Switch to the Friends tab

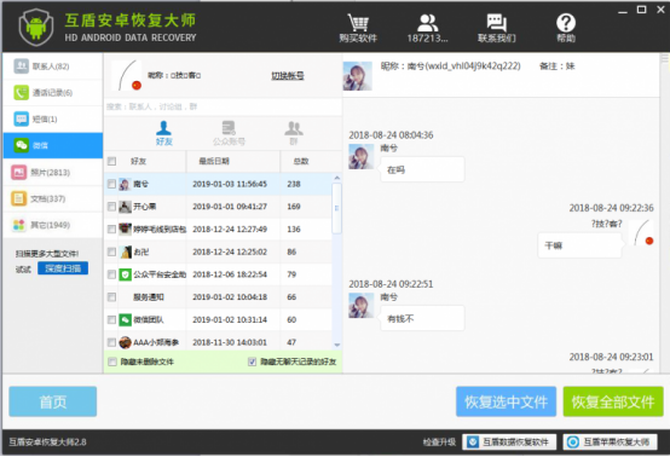[164, 133]
